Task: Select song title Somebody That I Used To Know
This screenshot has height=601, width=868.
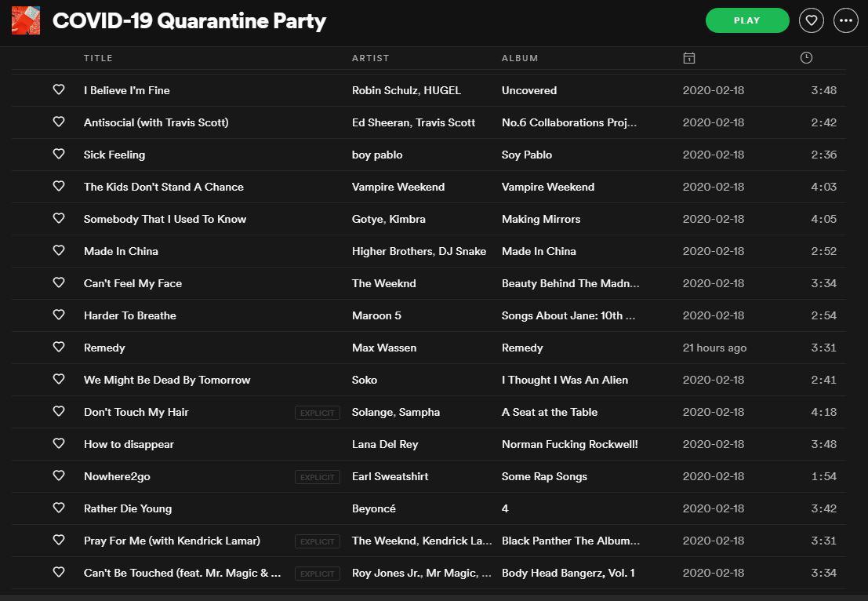Action: point(165,220)
